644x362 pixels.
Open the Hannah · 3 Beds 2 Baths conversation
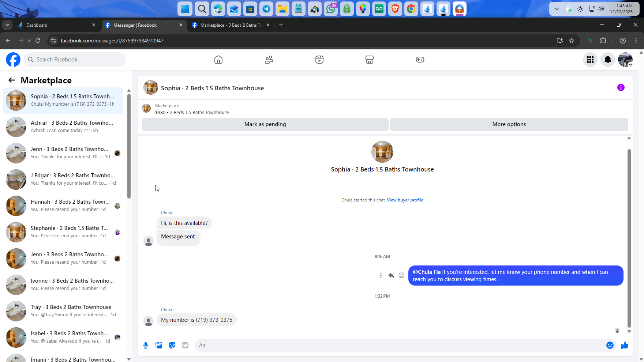coord(63,205)
